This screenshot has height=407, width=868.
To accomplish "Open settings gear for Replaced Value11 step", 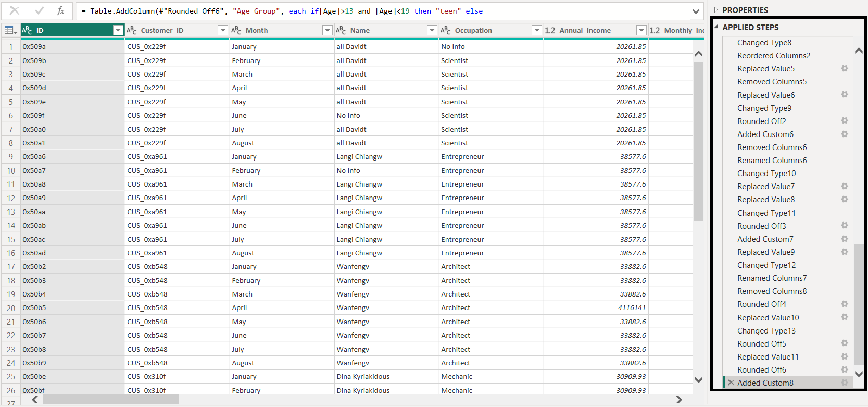I will coord(845,356).
